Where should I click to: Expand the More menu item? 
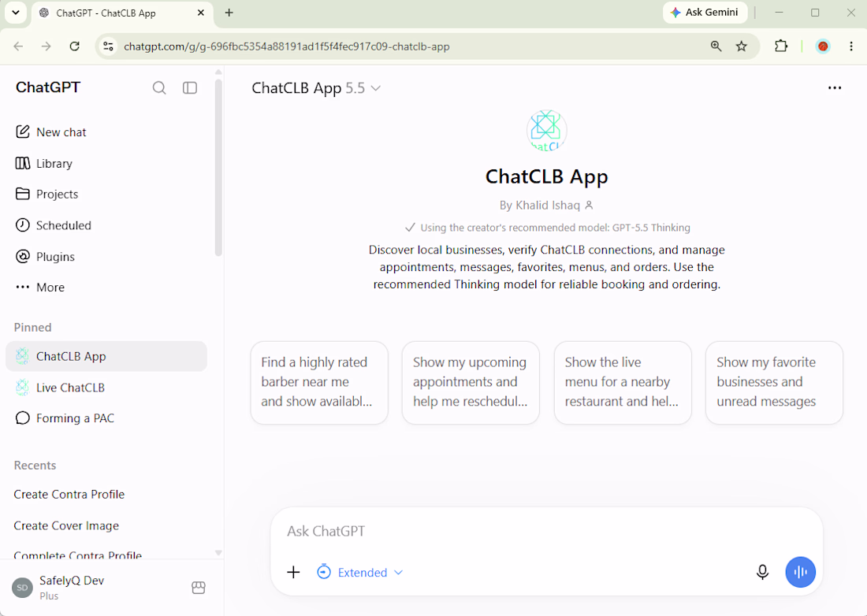tap(106, 288)
